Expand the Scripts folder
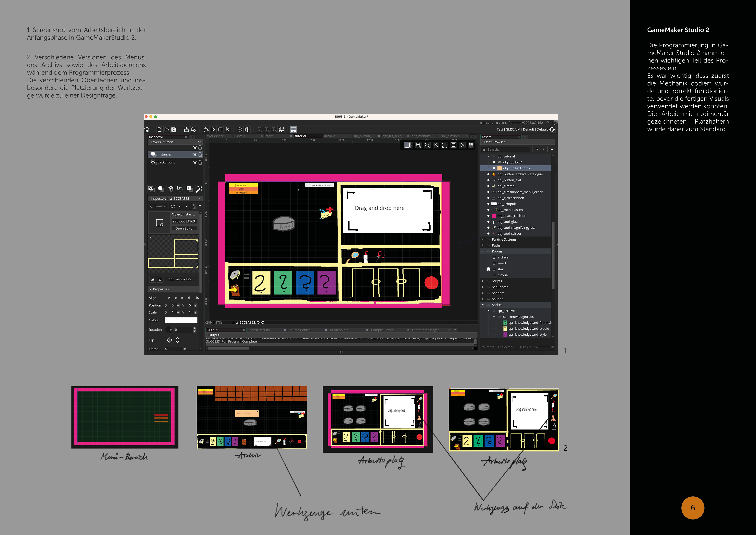 pyautogui.click(x=483, y=281)
